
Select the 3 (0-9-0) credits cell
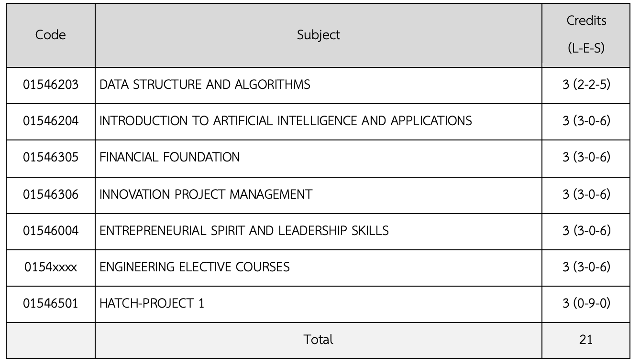point(586,303)
